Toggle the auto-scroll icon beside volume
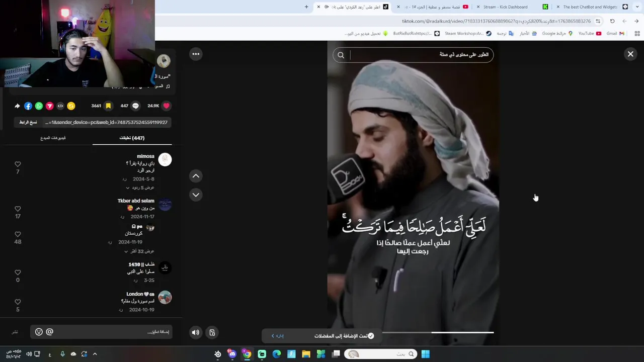The width and height of the screenshot is (644, 362). point(212,332)
